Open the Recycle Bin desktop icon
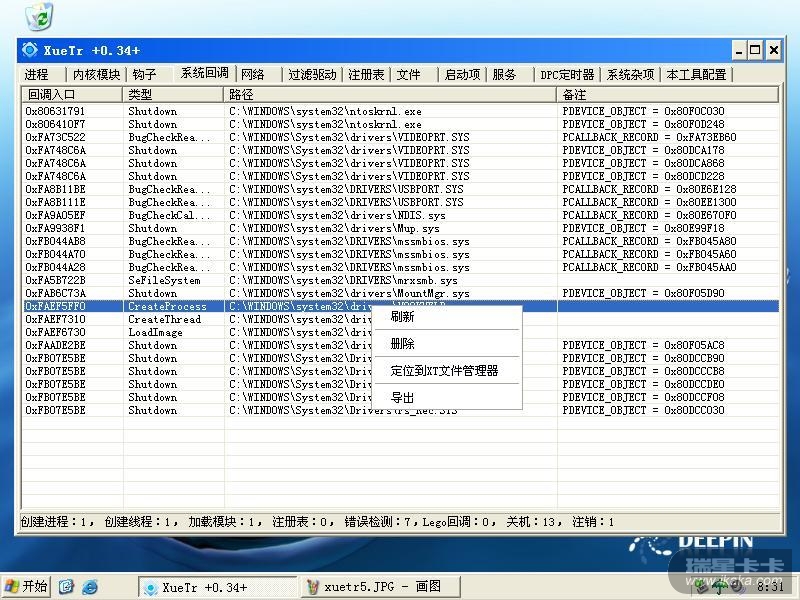The width and height of the screenshot is (800, 600). pos(39,16)
